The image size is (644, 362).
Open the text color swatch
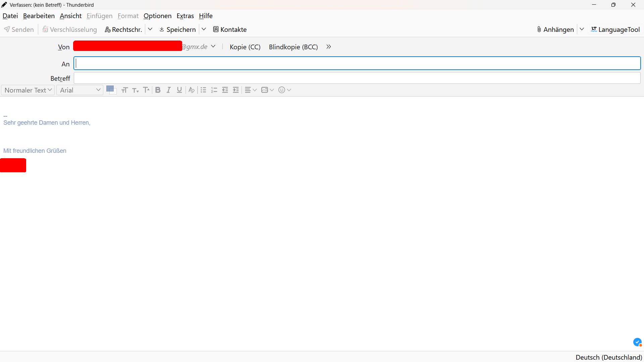point(110,89)
